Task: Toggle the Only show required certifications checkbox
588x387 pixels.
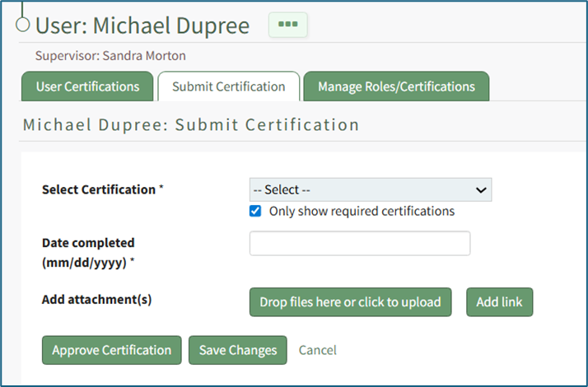Action: pos(256,211)
